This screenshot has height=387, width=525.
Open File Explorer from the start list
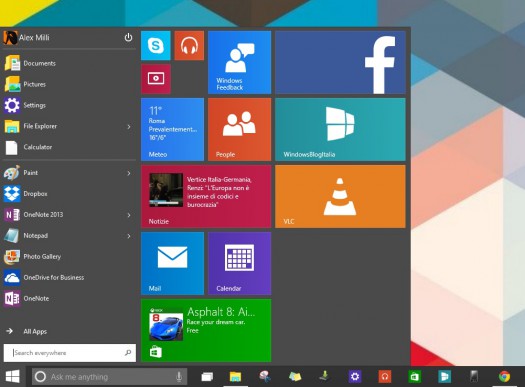point(69,126)
